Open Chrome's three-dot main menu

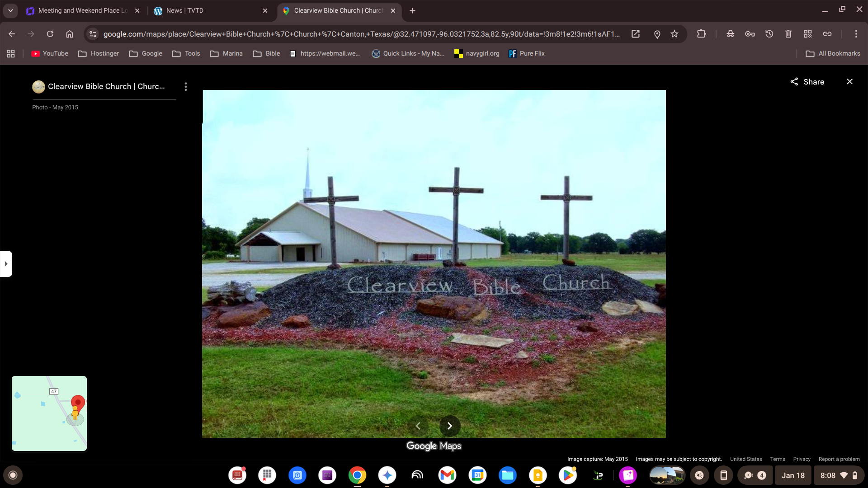tap(856, 34)
